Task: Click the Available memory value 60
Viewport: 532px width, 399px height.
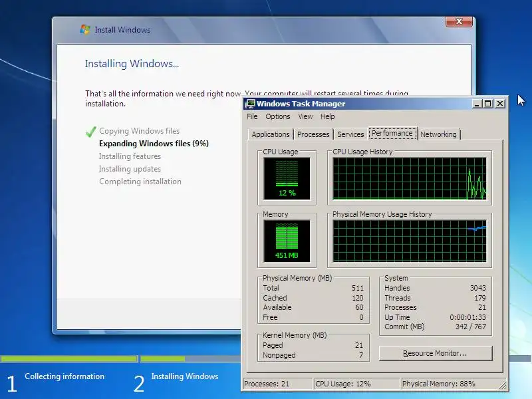Action: coord(359,307)
